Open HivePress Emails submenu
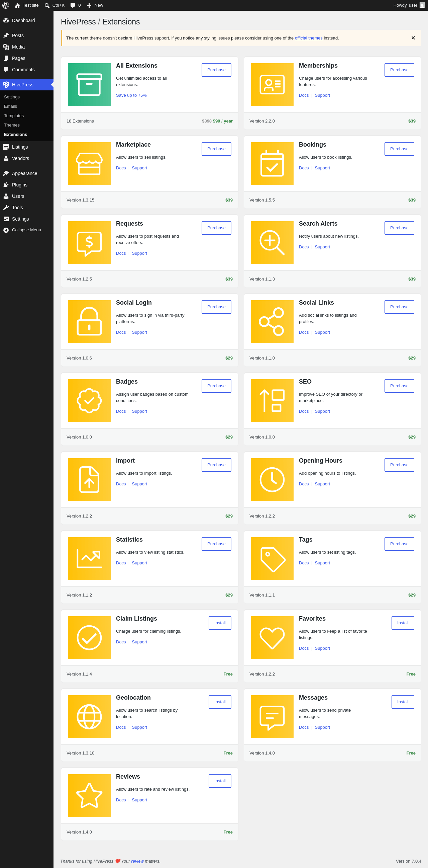The height and width of the screenshot is (868, 428). 26,106
